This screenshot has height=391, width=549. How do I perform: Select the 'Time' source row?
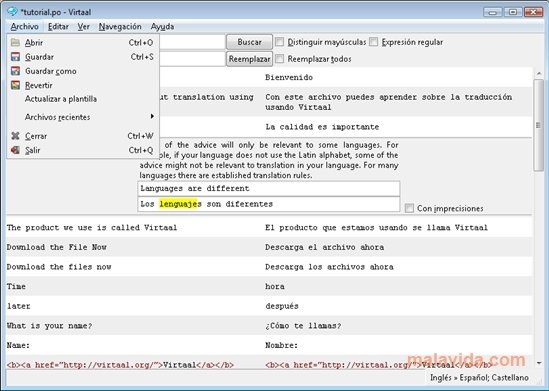16,286
